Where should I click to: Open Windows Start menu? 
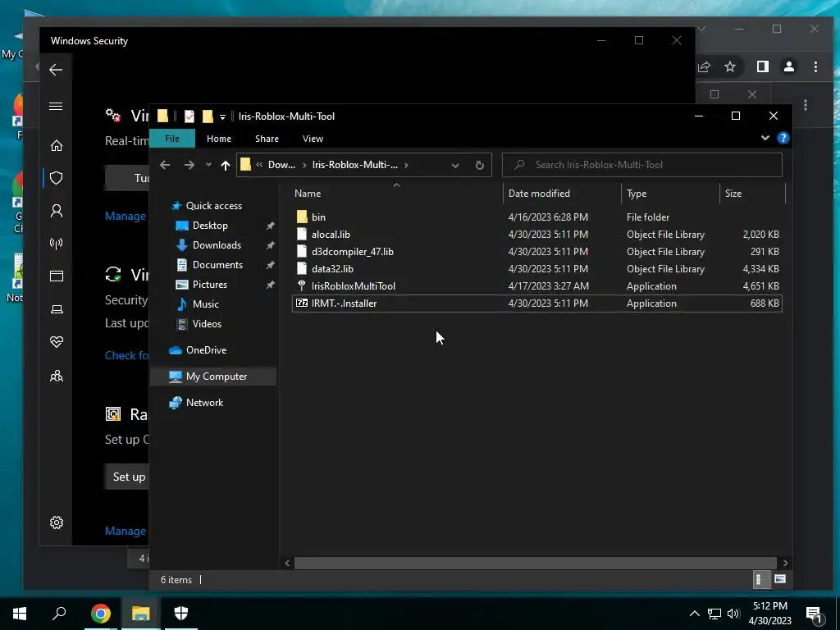pyautogui.click(x=20, y=614)
